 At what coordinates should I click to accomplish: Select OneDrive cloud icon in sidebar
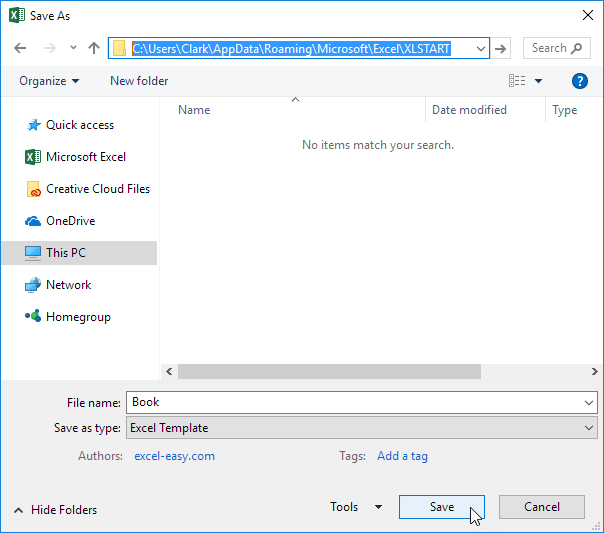click(x=33, y=221)
